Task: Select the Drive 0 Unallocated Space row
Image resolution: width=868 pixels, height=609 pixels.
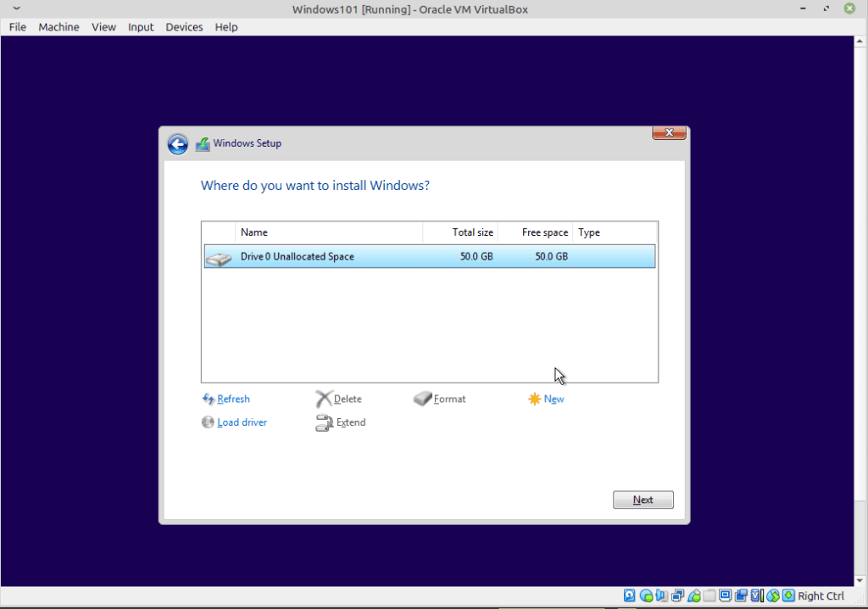Action: click(430, 256)
